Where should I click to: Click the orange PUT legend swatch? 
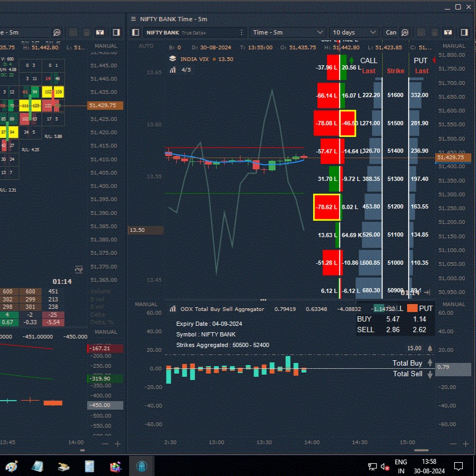tap(412, 308)
